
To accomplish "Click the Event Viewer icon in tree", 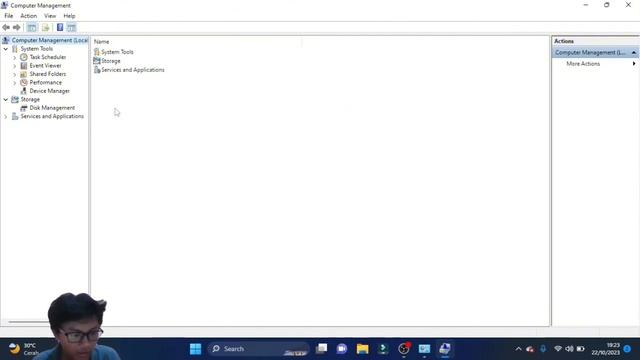I will tap(24, 66).
